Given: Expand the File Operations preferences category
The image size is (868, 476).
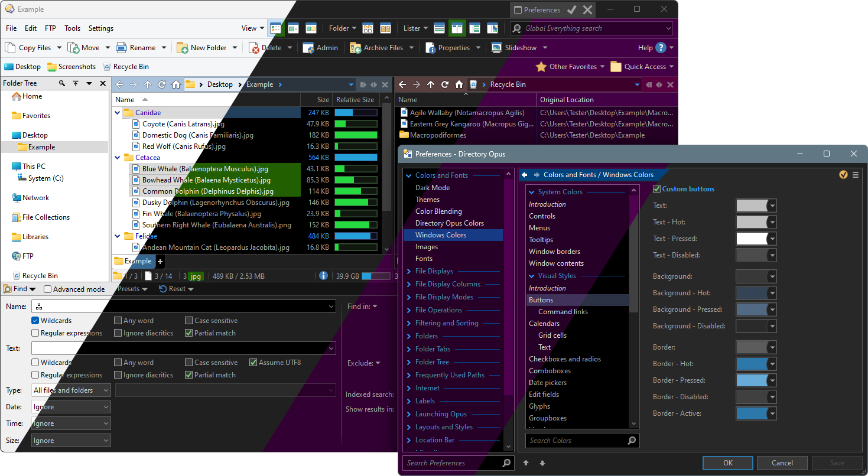Looking at the screenshot, I should [409, 310].
